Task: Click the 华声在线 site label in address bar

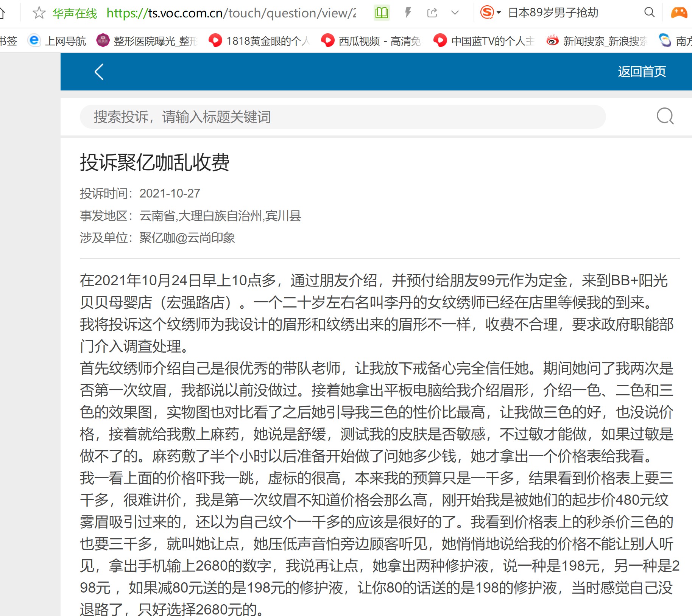Action: [x=75, y=13]
